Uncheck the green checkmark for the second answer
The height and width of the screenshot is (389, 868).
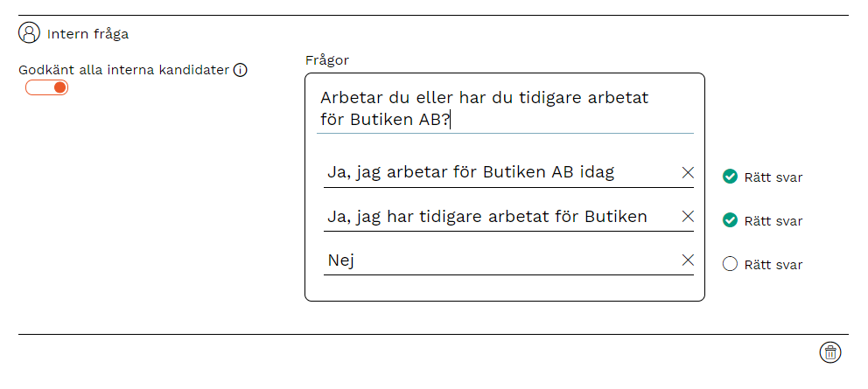click(x=730, y=220)
